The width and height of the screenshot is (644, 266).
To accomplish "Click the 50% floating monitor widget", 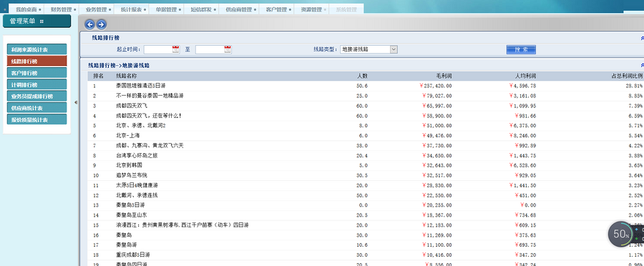I will [621, 234].
